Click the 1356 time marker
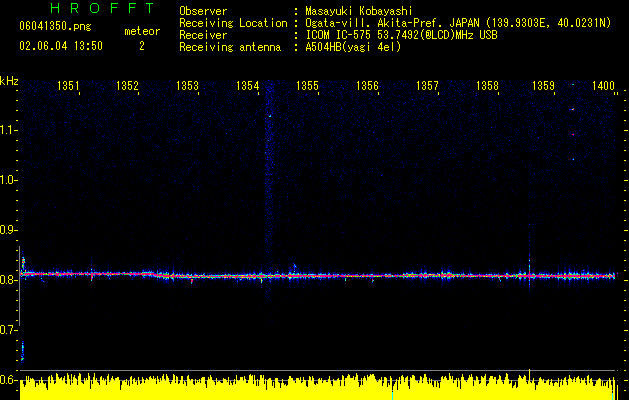 click(367, 86)
